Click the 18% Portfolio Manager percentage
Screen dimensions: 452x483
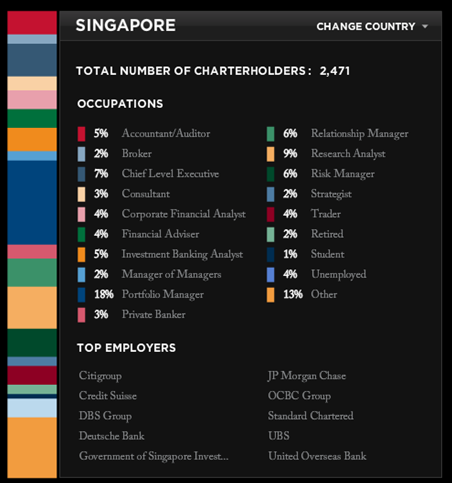click(104, 295)
